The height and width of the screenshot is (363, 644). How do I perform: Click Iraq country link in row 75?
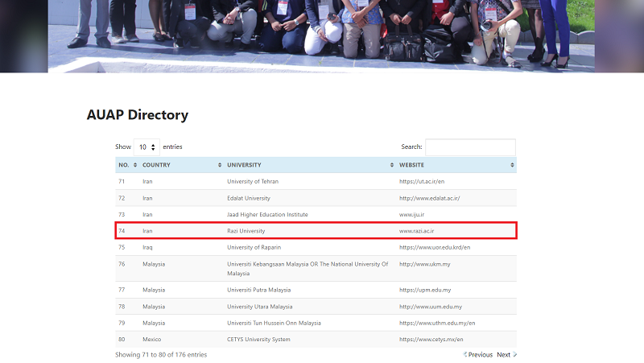point(147,247)
